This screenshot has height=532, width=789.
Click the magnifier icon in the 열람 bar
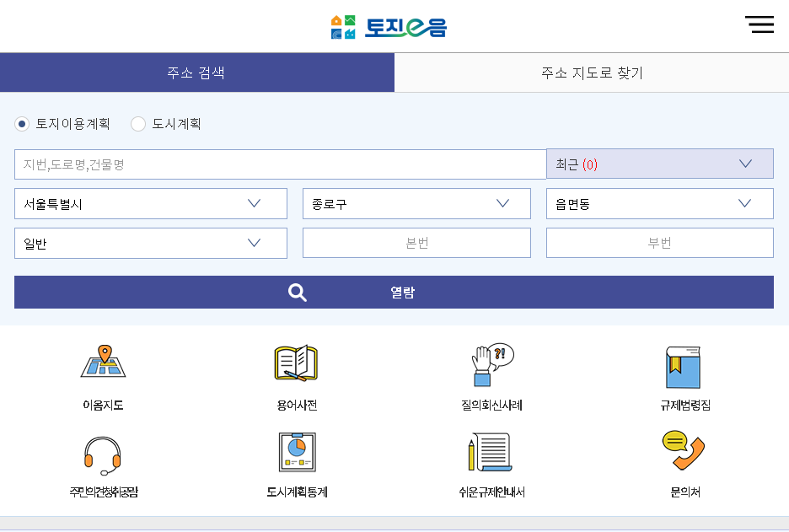(298, 292)
